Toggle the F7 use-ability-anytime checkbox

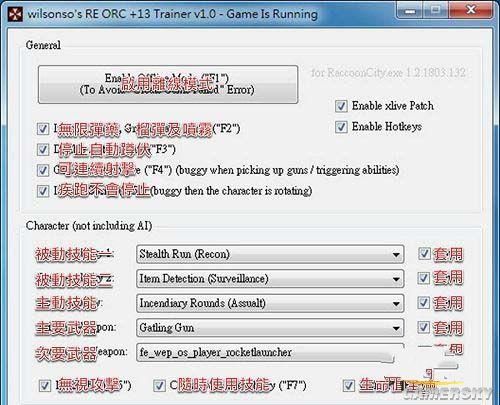coord(159,386)
